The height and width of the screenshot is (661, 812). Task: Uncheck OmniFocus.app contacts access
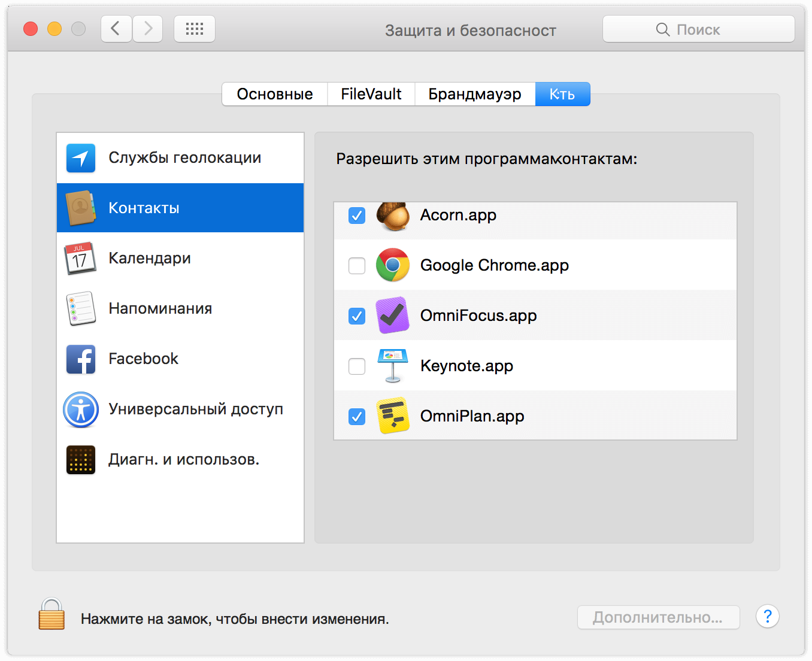pyautogui.click(x=357, y=316)
